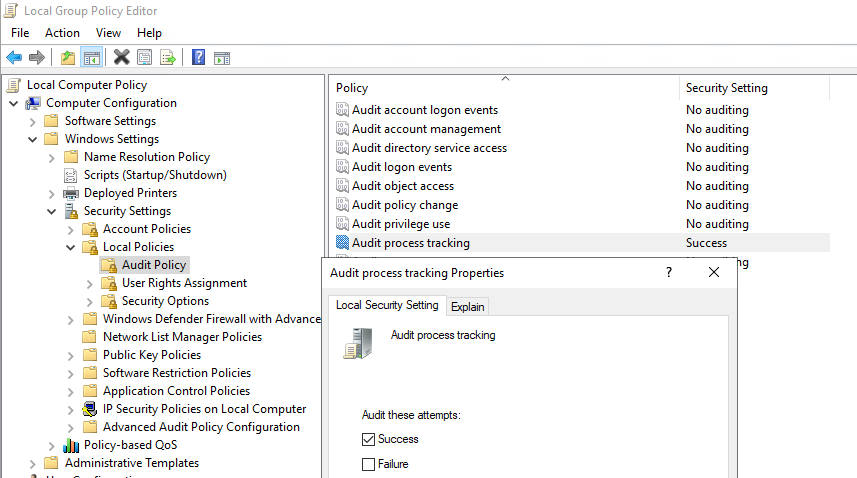Click the Success setting of Audit process tracking

[x=706, y=243]
